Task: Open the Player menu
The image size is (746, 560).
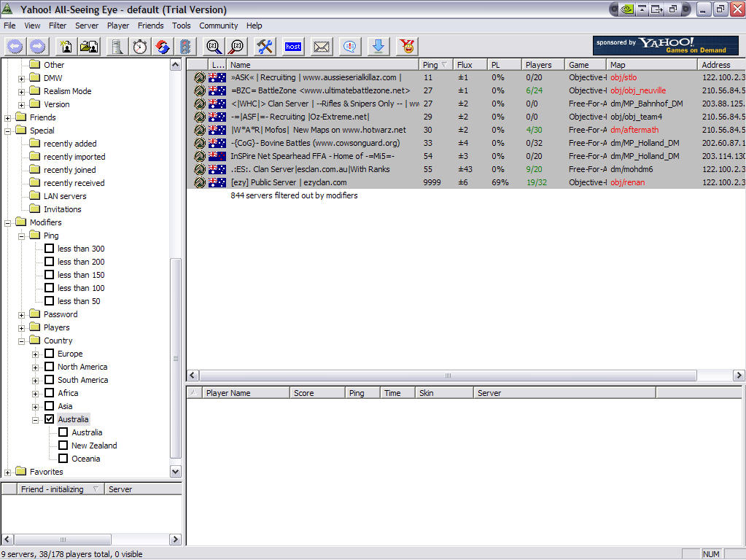Action: point(118,26)
